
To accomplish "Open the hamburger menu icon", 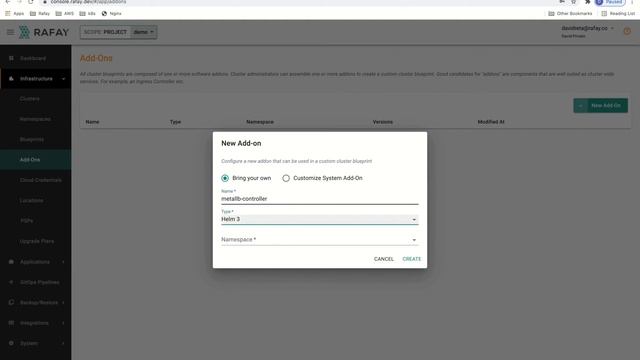I will click(x=10, y=32).
